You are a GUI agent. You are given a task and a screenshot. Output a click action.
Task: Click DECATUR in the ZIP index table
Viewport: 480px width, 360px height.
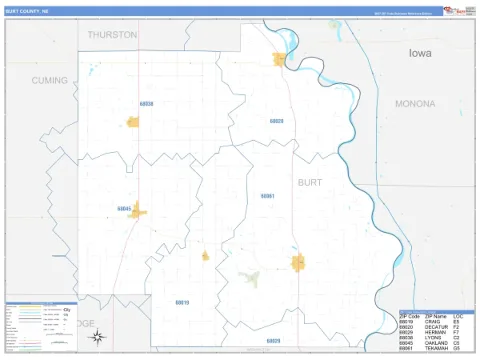436,327
